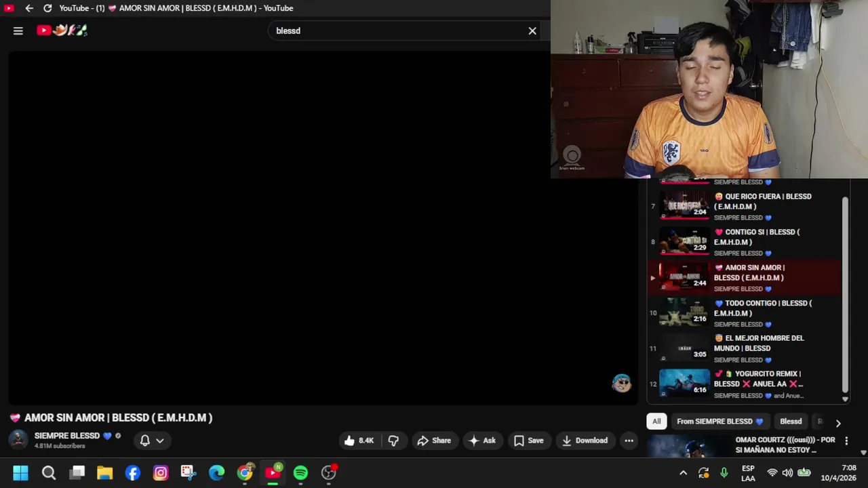Open Facebook from the taskbar
The height and width of the screenshot is (488, 868).
pos(133,472)
